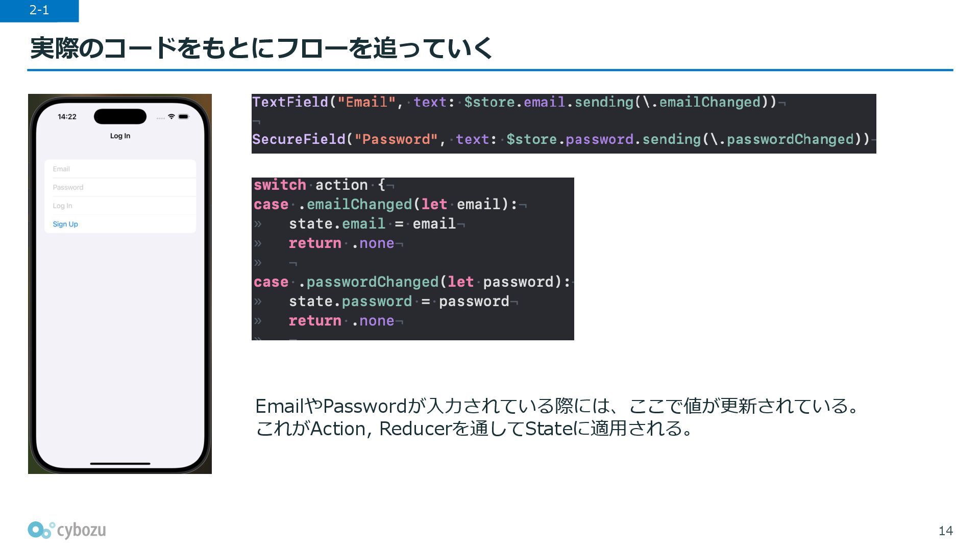The image size is (980, 551).
Task: Click the 'case .emailChanged(let email):' line
Action: (386, 204)
